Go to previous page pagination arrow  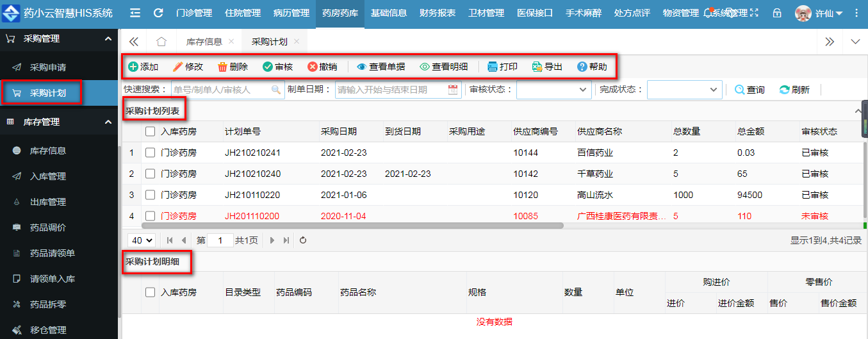click(x=184, y=240)
